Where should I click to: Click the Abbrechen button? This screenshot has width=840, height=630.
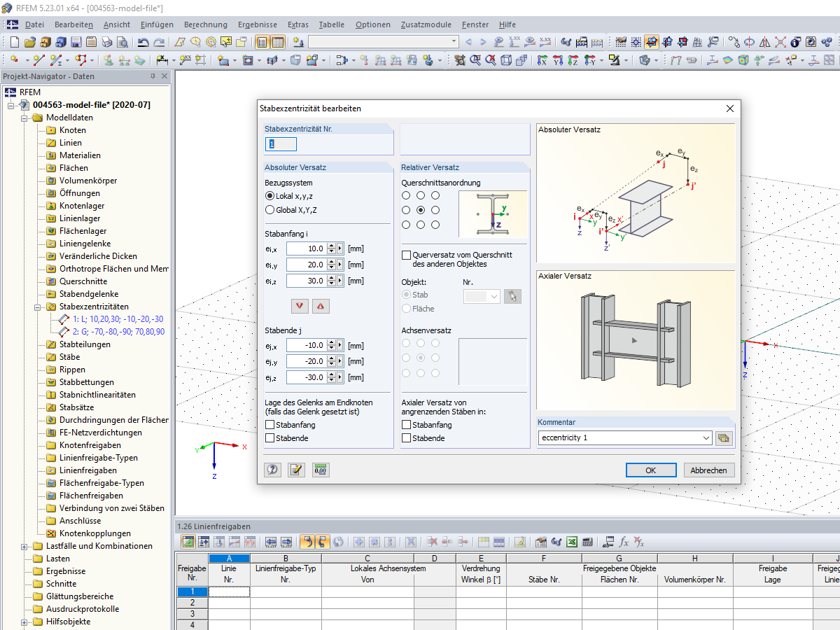[709, 470]
